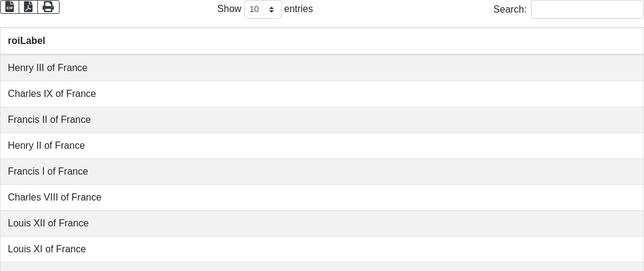644x271 pixels.
Task: Focus the Search input field
Action: point(587,9)
